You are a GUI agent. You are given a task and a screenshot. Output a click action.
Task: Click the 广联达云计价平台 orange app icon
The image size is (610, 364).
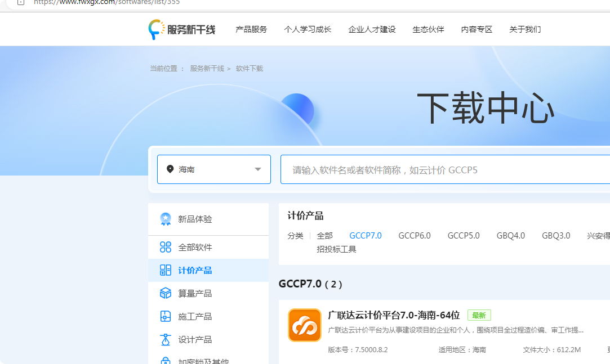click(305, 325)
